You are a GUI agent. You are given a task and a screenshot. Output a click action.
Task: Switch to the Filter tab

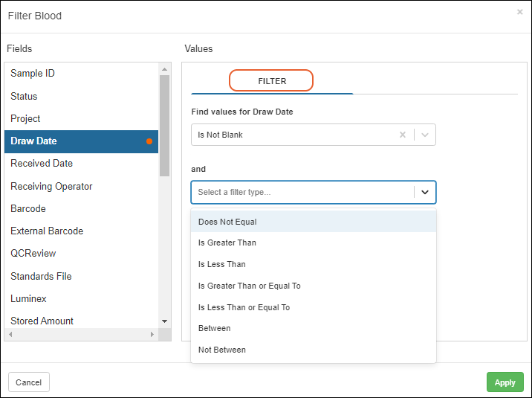(272, 81)
